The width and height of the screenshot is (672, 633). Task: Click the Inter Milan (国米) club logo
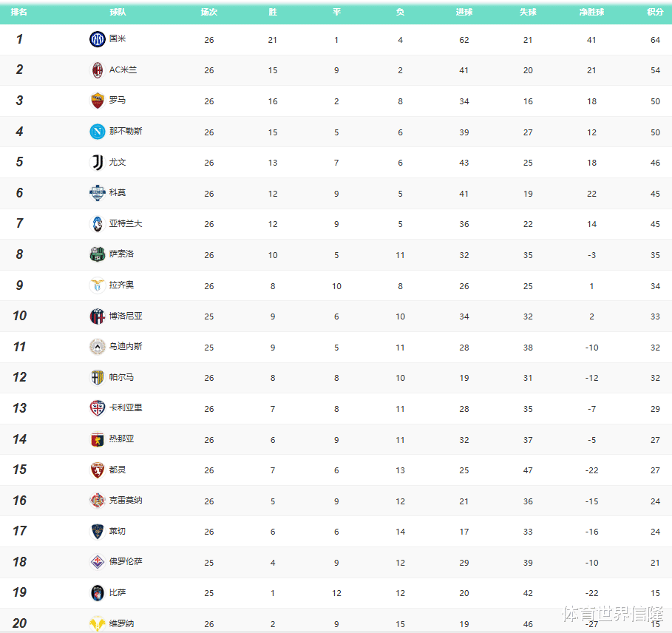point(97,39)
